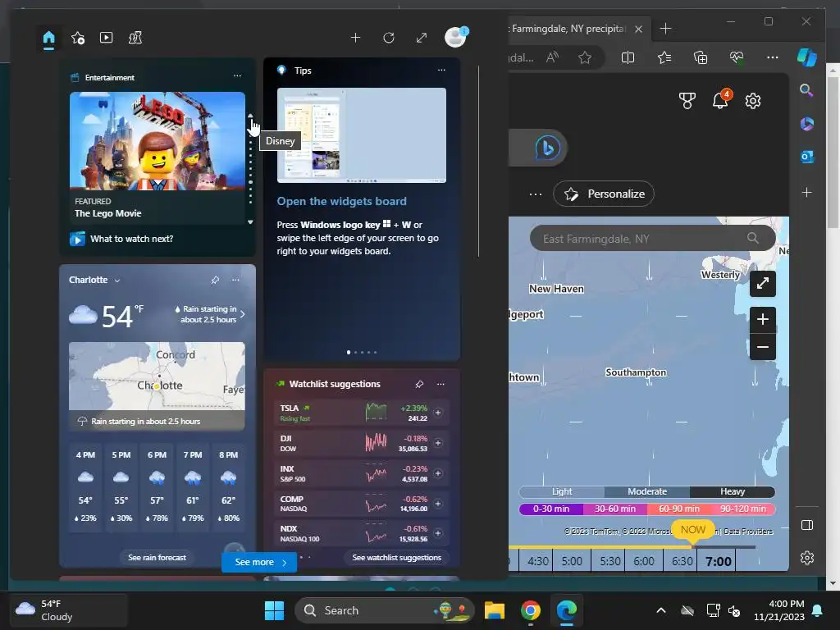Open Edge Collections
Screen dimensions: 840x630
pyautogui.click(x=701, y=57)
